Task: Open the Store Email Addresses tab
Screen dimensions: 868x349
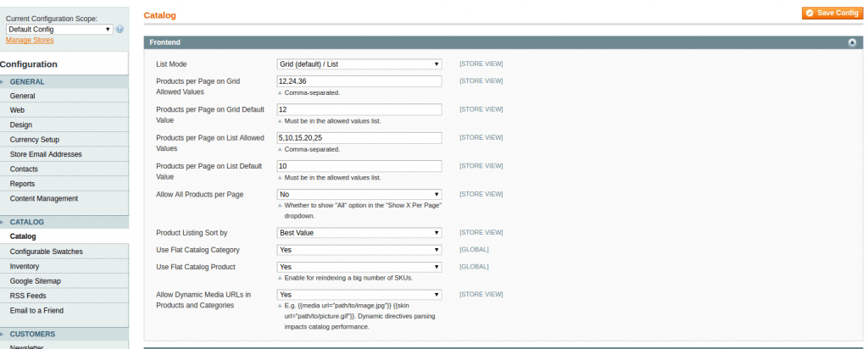Action: pyautogui.click(x=64, y=154)
